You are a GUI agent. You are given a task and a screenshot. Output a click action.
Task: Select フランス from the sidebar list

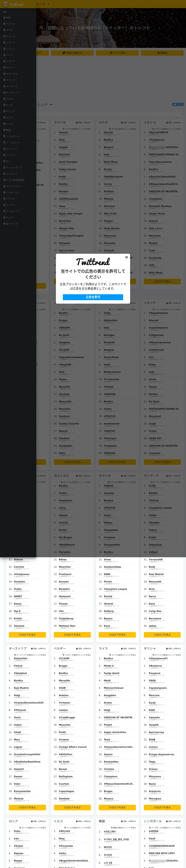[9, 49]
